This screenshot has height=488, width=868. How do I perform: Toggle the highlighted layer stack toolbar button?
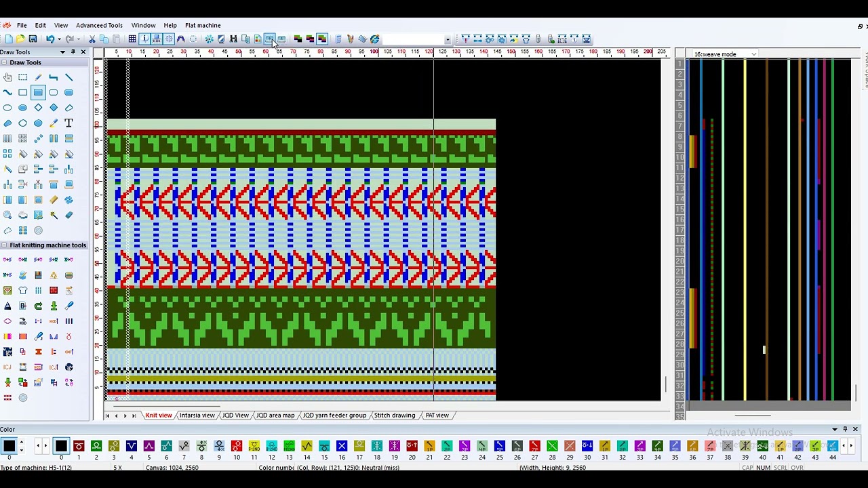click(x=322, y=39)
